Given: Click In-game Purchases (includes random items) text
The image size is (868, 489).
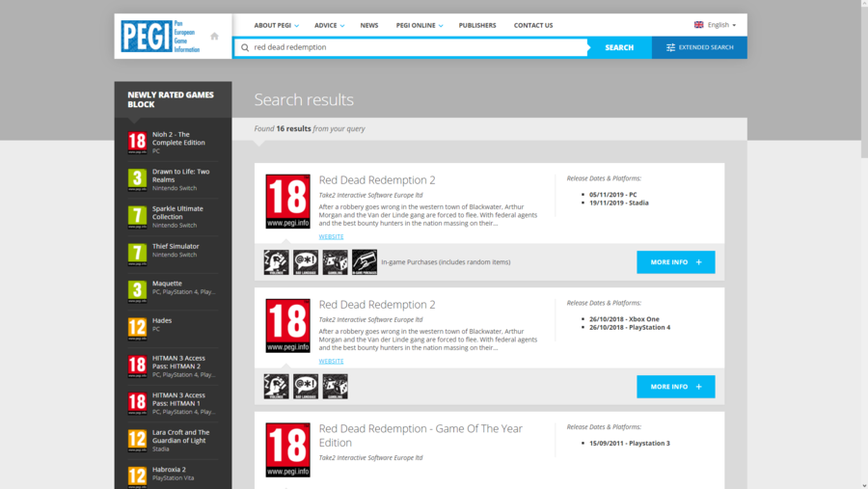Looking at the screenshot, I should [x=446, y=262].
